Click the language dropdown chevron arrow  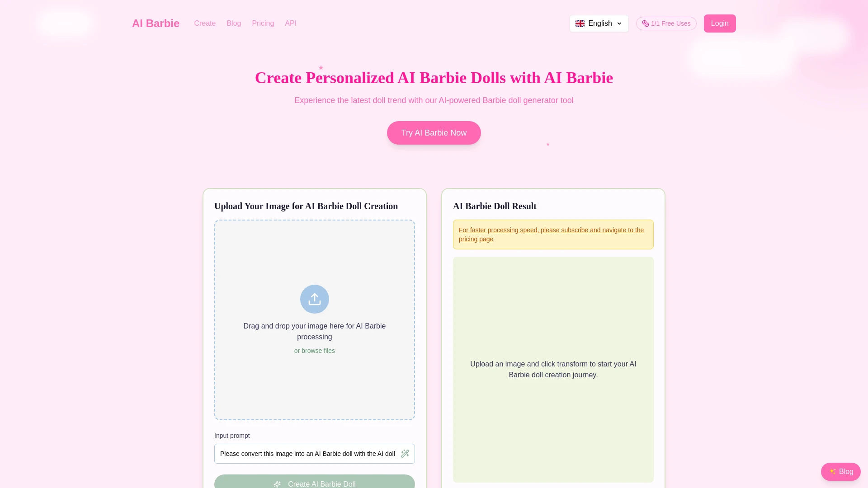click(619, 23)
